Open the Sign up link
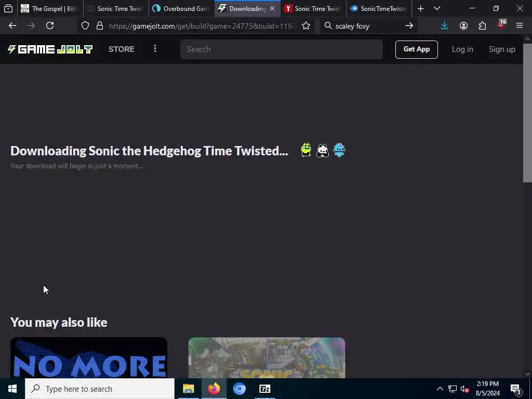 501,49
